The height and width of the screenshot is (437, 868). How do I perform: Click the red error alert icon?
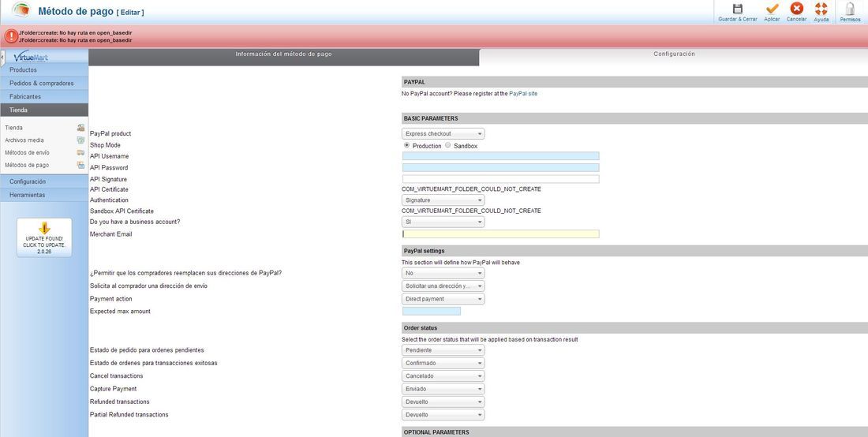[11, 36]
